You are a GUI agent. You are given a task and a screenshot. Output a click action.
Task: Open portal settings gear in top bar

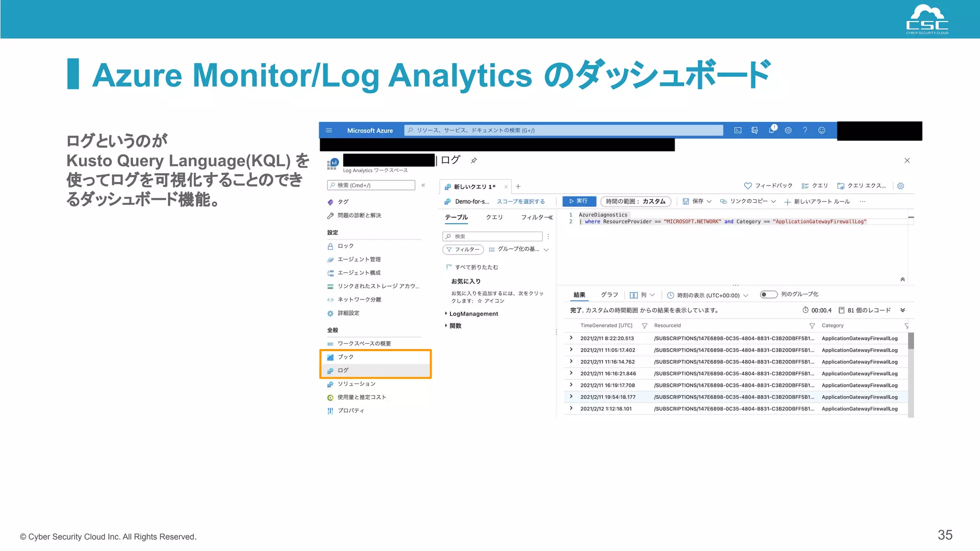click(788, 130)
